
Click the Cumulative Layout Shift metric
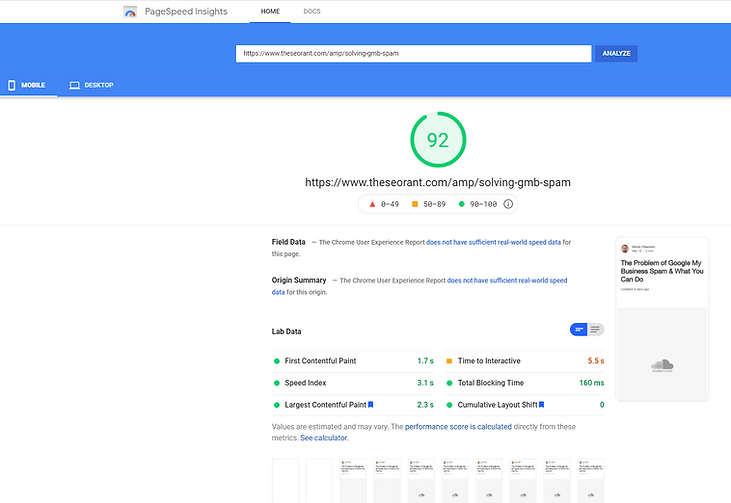[x=524, y=405]
